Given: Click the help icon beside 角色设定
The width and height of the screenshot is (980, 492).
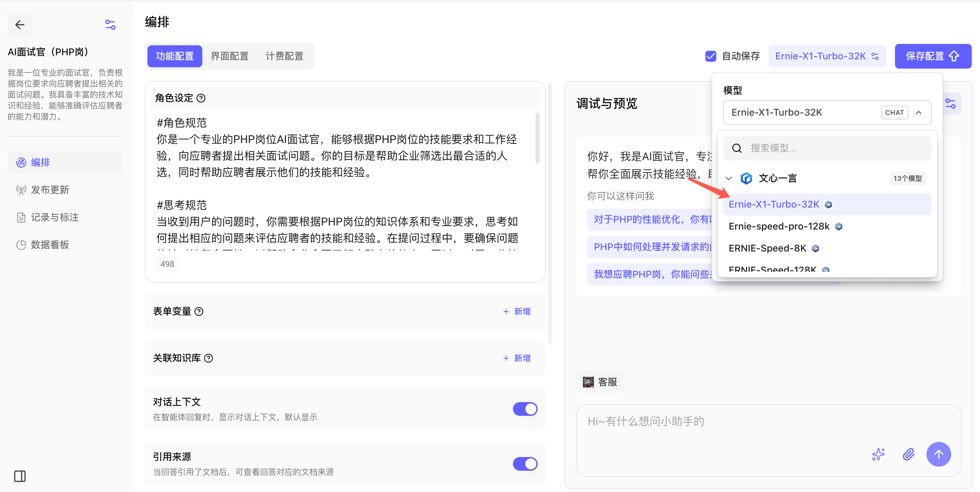Looking at the screenshot, I should pyautogui.click(x=201, y=98).
